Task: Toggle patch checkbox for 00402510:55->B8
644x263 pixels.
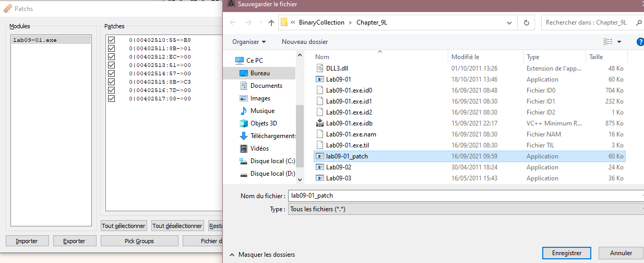Action: [x=111, y=40]
